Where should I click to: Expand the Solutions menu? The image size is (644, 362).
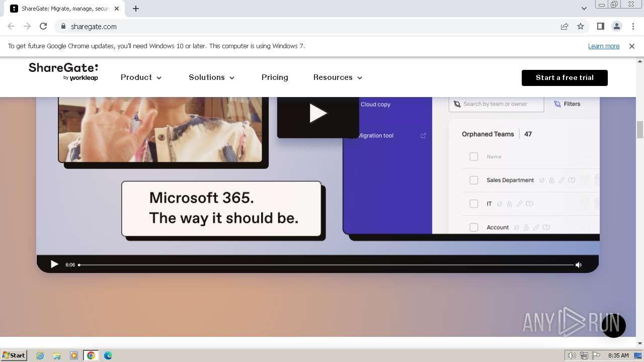(x=211, y=77)
